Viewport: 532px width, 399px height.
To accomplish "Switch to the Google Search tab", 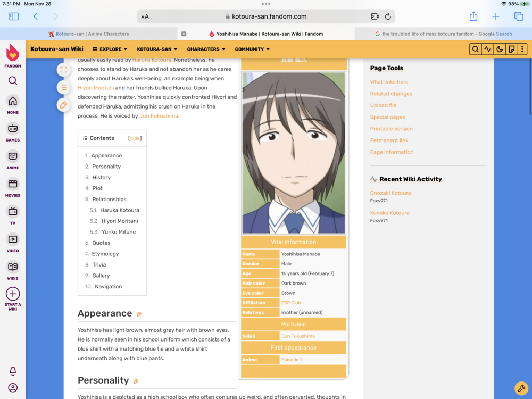I will [x=443, y=34].
